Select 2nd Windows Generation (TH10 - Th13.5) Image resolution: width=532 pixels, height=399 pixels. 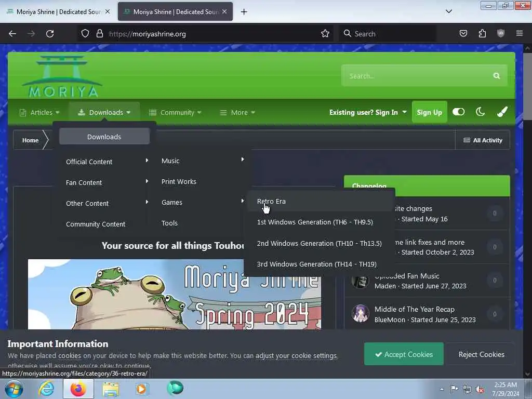pos(320,243)
